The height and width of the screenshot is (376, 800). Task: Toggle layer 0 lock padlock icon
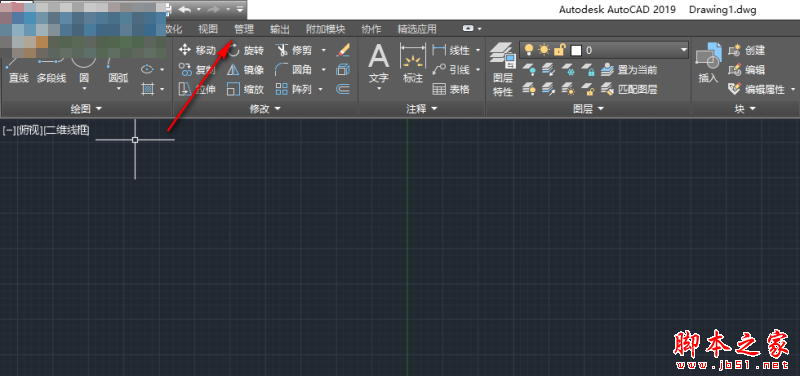point(560,49)
